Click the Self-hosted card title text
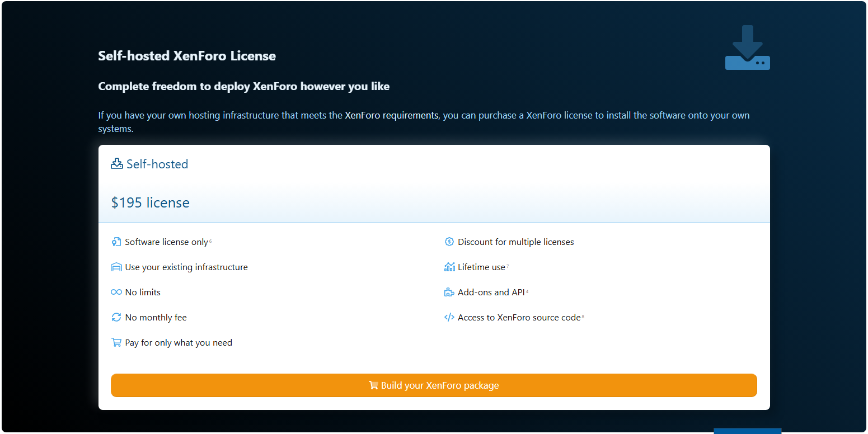The width and height of the screenshot is (868, 434). (x=157, y=164)
